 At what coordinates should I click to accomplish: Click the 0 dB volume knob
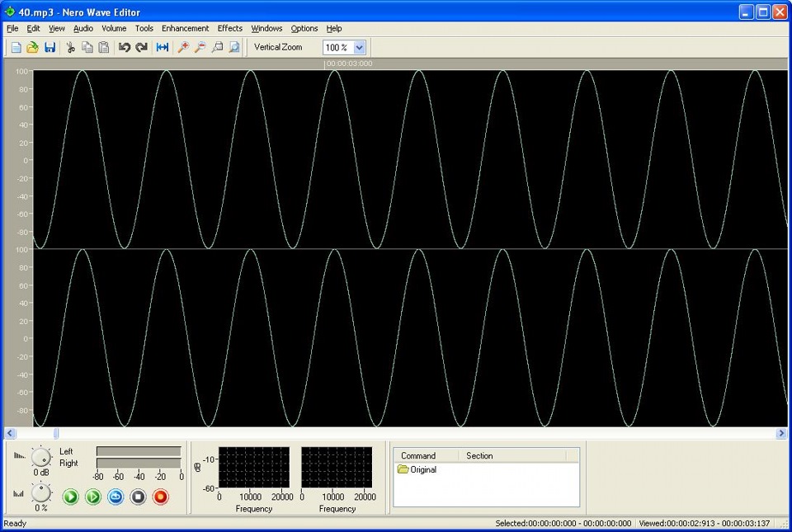pyautogui.click(x=40, y=458)
